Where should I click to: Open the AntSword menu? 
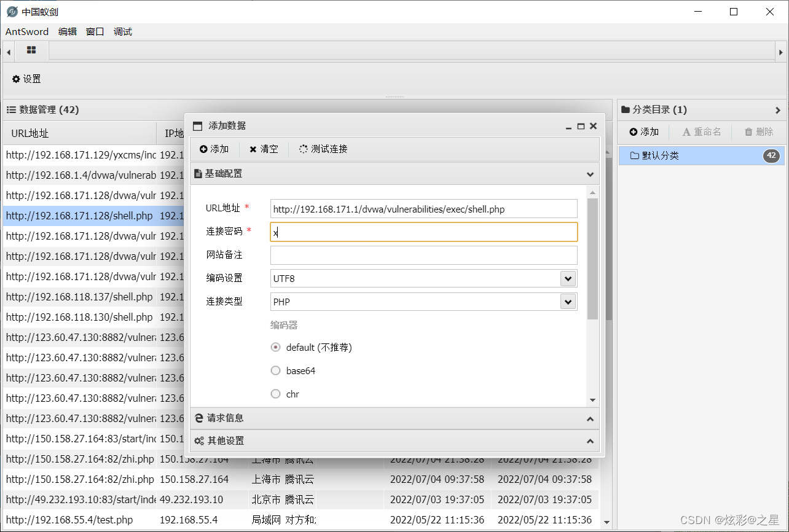tap(28, 32)
